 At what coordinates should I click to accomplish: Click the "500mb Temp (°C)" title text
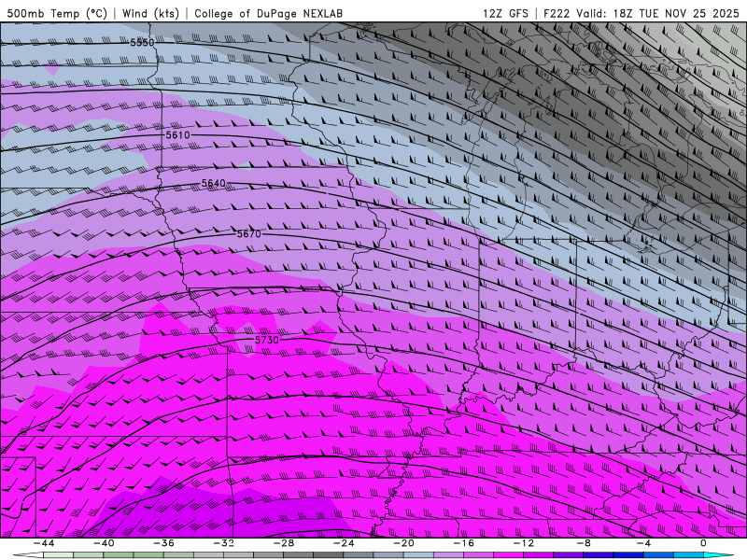click(x=57, y=13)
